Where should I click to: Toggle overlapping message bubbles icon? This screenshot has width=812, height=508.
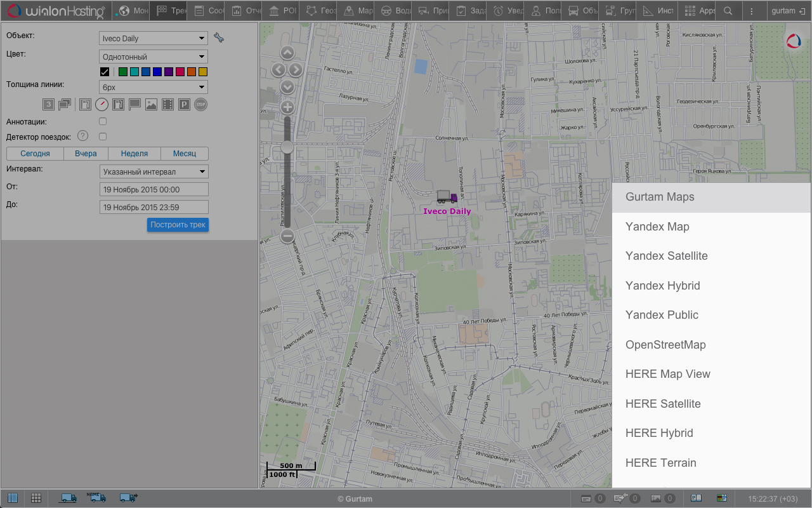pos(64,105)
